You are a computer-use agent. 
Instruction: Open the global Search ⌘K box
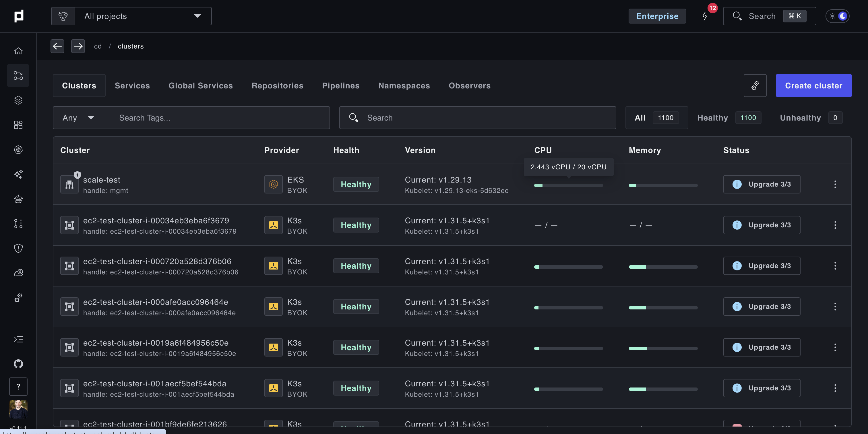click(x=769, y=16)
